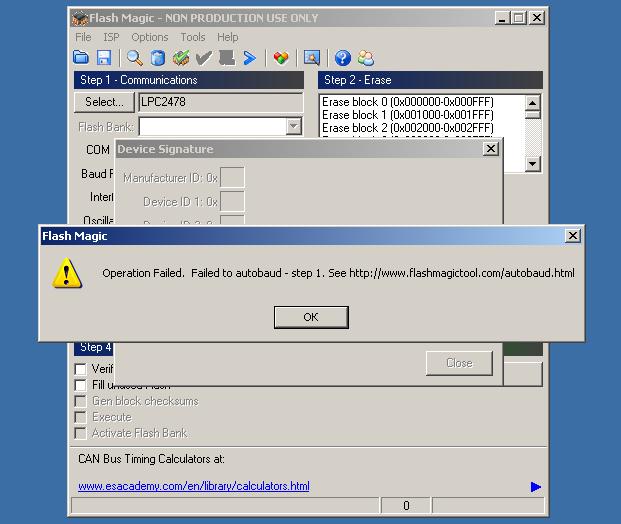The image size is (621, 524).
Task: Click erase list scroll down arrow
Action: (x=533, y=164)
